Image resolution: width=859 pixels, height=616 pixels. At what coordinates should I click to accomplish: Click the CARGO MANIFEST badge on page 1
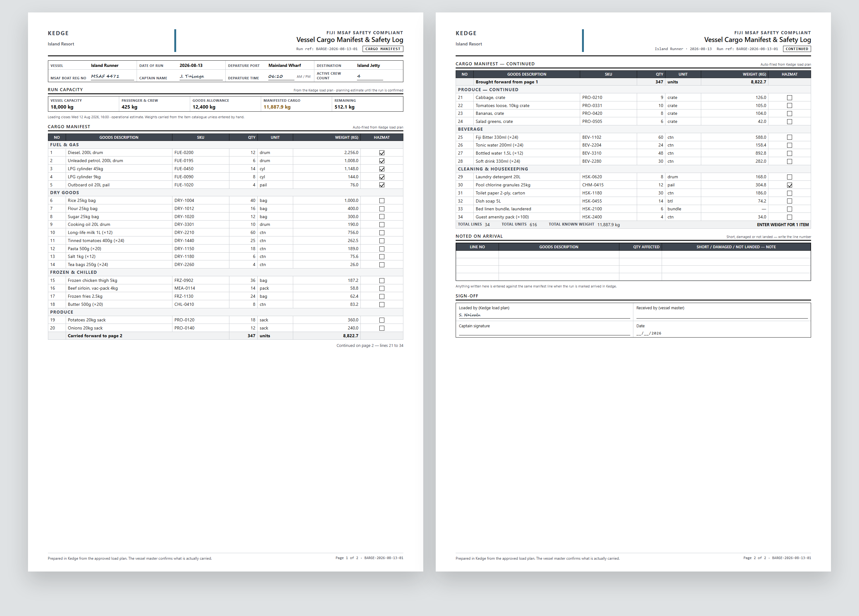pos(383,49)
